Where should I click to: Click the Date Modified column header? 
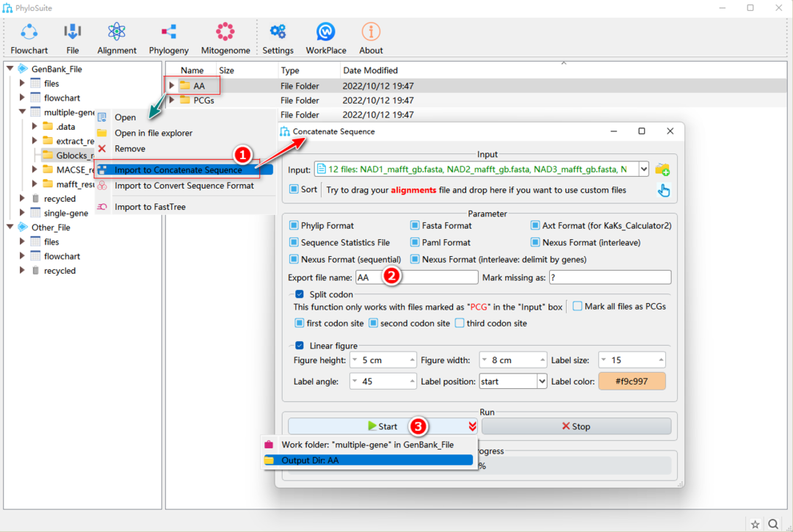click(369, 70)
